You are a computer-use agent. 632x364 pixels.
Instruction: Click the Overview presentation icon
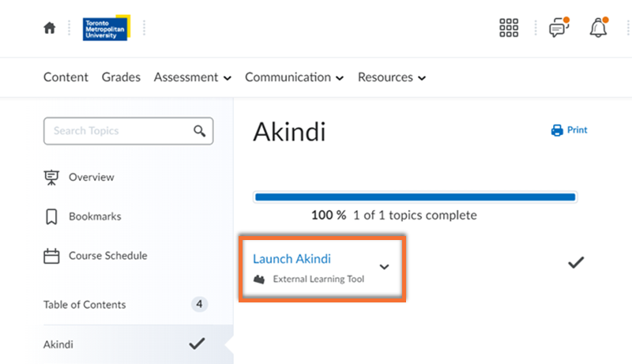pyautogui.click(x=51, y=178)
